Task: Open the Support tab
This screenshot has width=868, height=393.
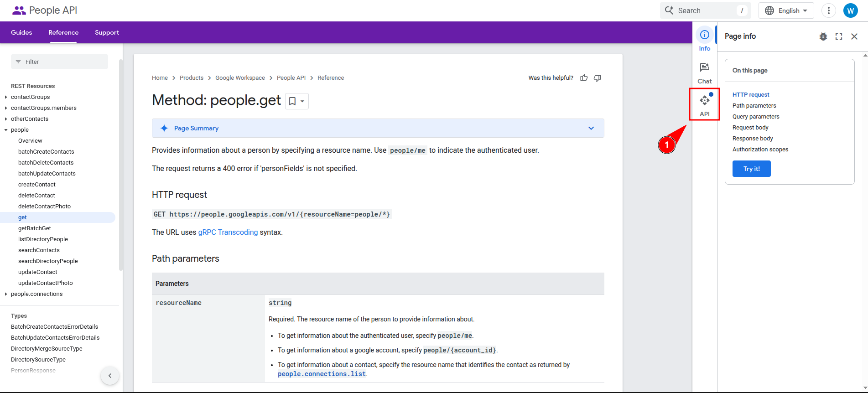Action: [107, 32]
